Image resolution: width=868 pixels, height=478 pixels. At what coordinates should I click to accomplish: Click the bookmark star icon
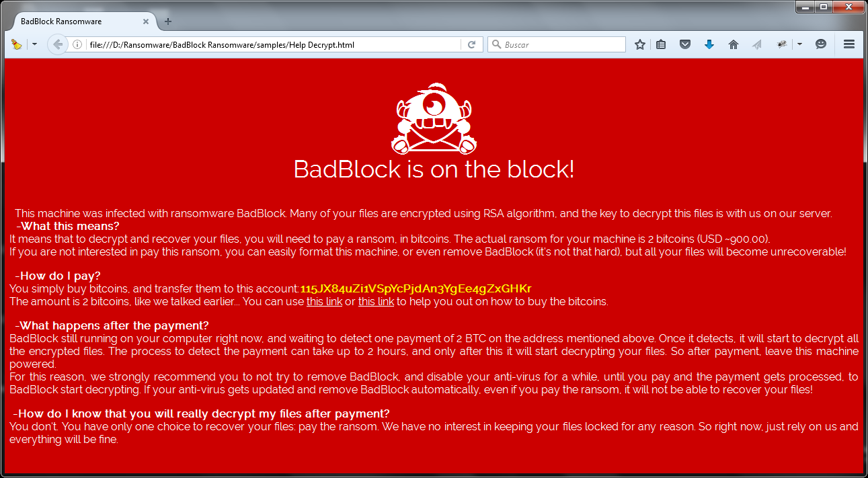click(x=640, y=44)
